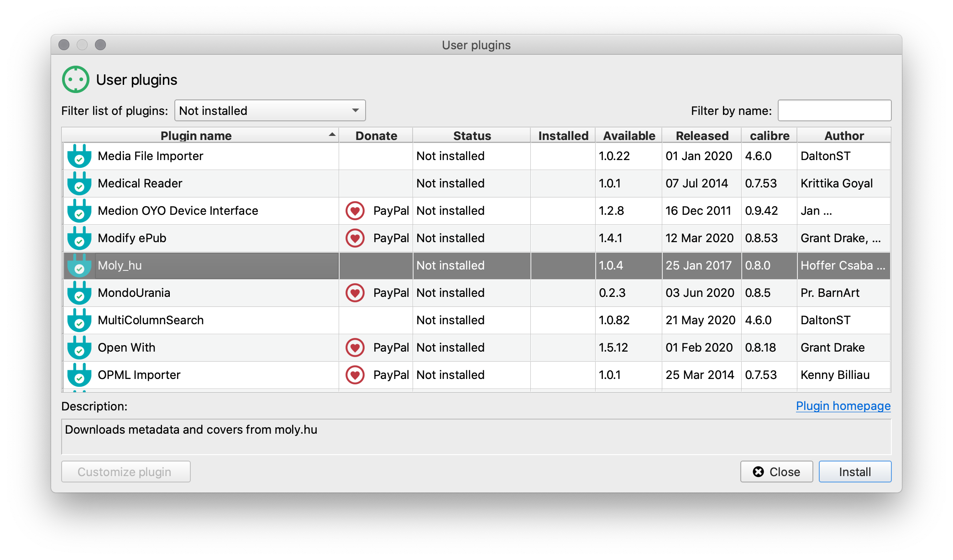Sort plugins by Status column header
This screenshot has height=560, width=953.
471,136
